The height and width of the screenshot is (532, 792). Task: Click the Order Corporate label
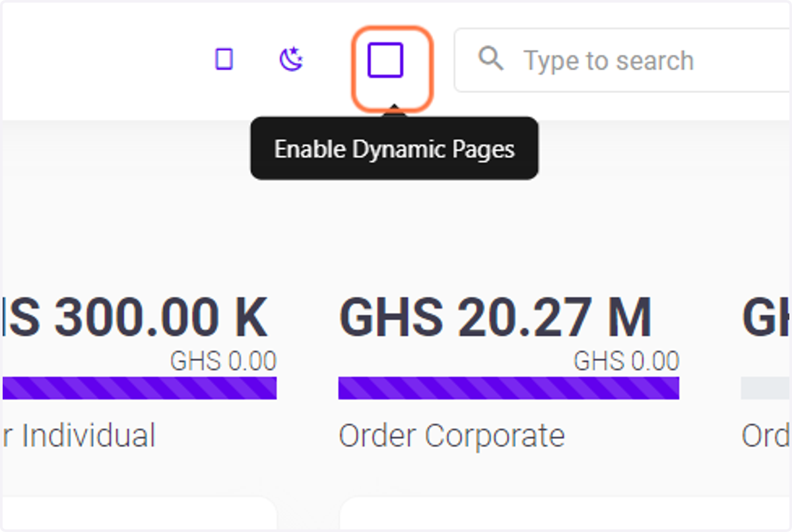[x=451, y=436]
